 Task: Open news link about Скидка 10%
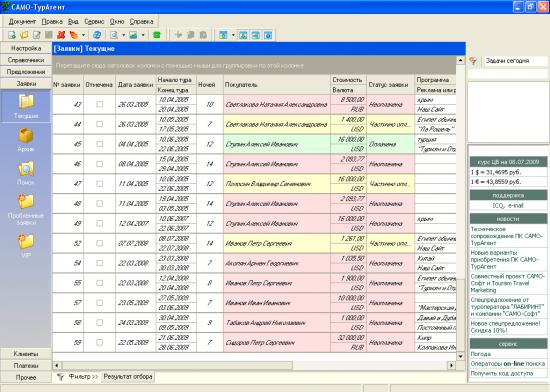(505, 327)
